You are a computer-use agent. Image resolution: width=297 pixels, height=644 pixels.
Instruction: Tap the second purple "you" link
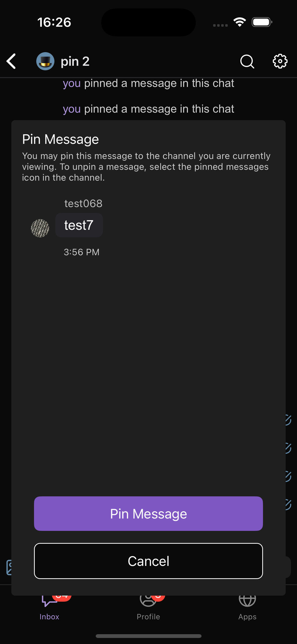72,109
